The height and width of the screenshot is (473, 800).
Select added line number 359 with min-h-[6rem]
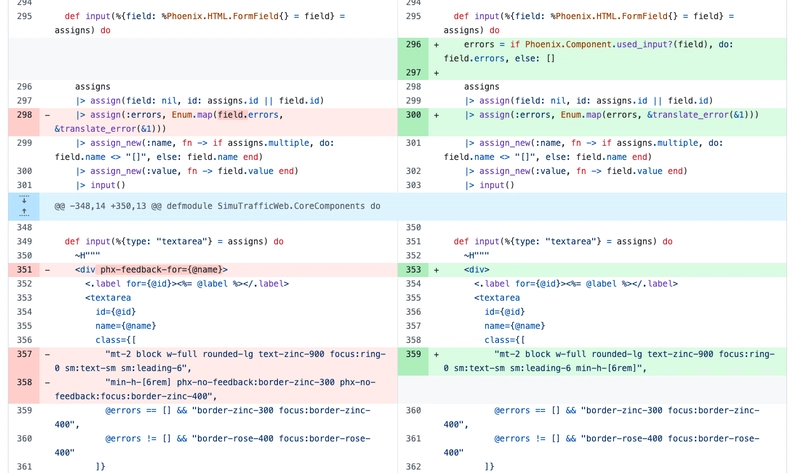tap(413, 354)
